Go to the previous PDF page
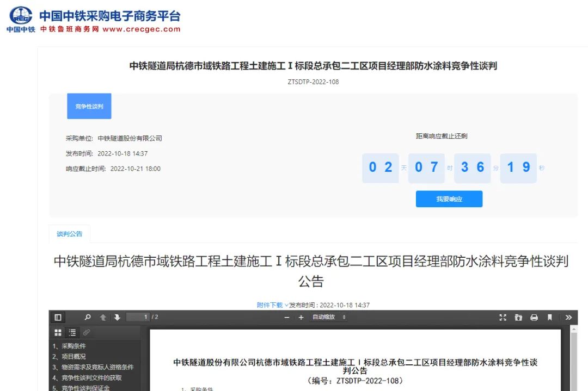The image size is (588, 391). pos(103,317)
